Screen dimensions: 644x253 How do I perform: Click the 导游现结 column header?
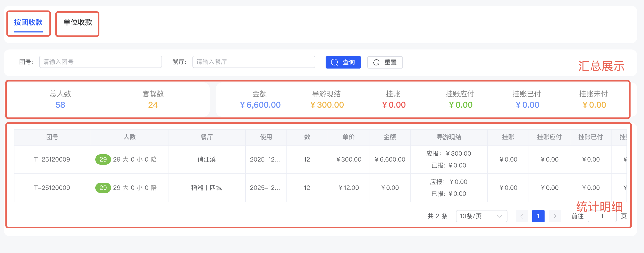point(449,137)
